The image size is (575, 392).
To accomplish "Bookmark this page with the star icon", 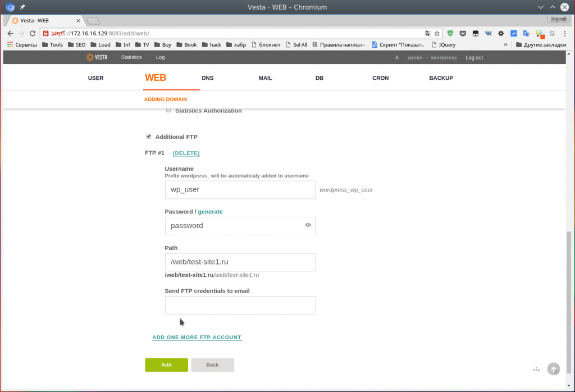I will pyautogui.click(x=437, y=33).
